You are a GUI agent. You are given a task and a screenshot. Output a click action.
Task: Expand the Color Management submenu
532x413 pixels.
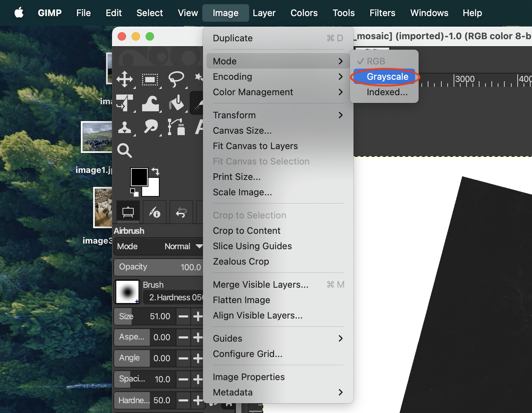coord(278,92)
